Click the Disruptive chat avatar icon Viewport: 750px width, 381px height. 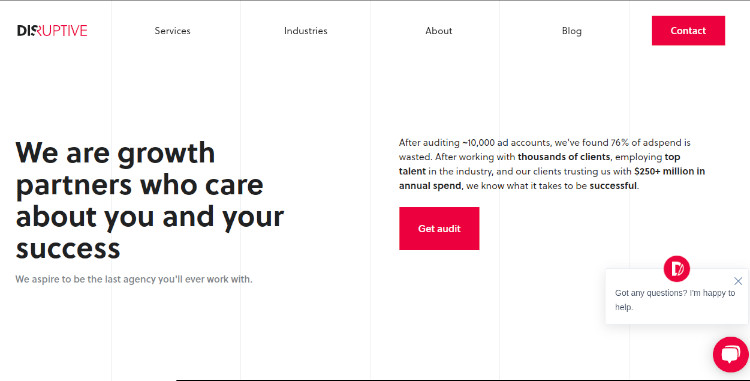click(x=676, y=269)
